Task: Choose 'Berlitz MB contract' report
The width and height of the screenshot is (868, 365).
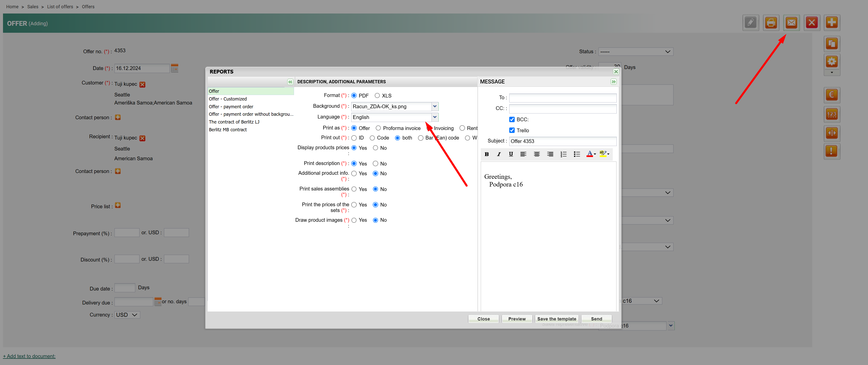Action: tap(227, 130)
